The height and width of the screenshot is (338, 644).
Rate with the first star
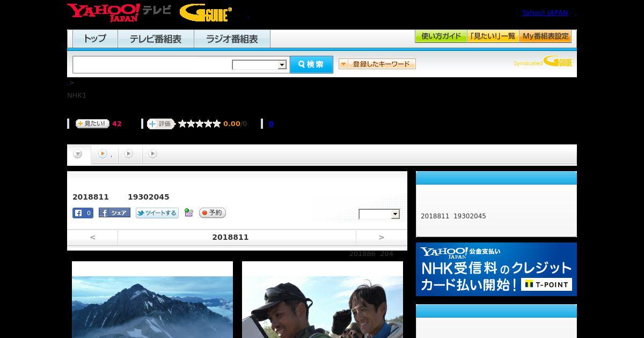(182, 124)
